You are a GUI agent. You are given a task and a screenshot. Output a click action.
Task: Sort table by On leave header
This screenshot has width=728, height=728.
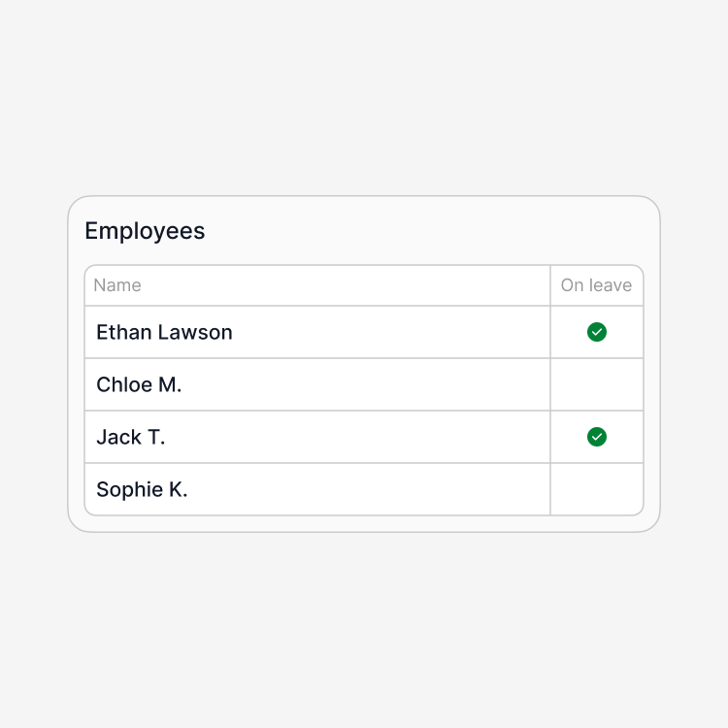(x=596, y=285)
